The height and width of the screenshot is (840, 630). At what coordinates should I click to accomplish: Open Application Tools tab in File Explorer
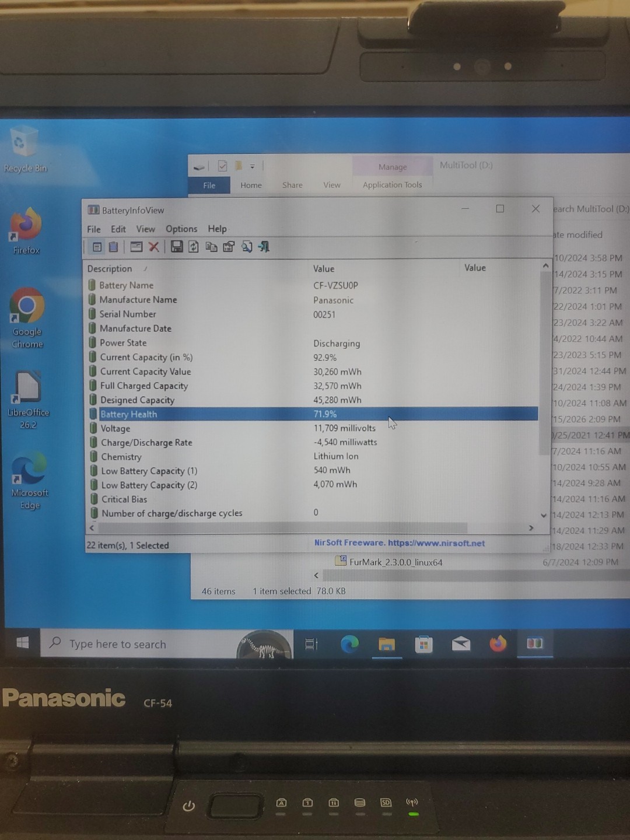click(x=392, y=185)
